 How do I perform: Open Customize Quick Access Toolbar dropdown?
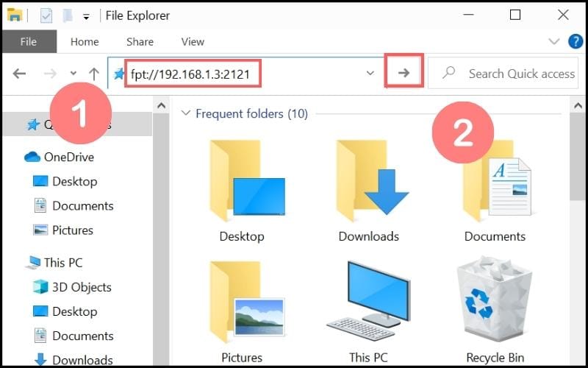86,17
